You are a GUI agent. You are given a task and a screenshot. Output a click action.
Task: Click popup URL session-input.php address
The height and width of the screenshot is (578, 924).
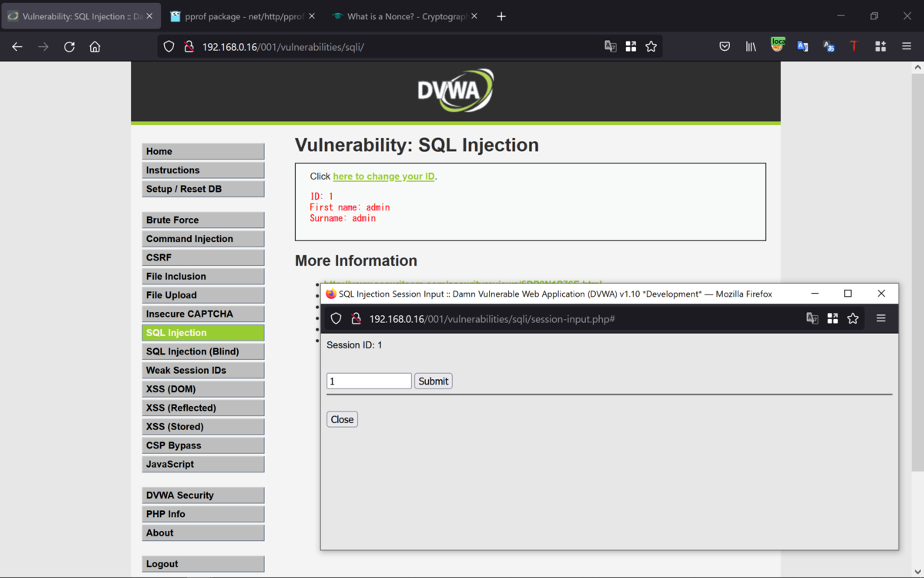tap(491, 319)
